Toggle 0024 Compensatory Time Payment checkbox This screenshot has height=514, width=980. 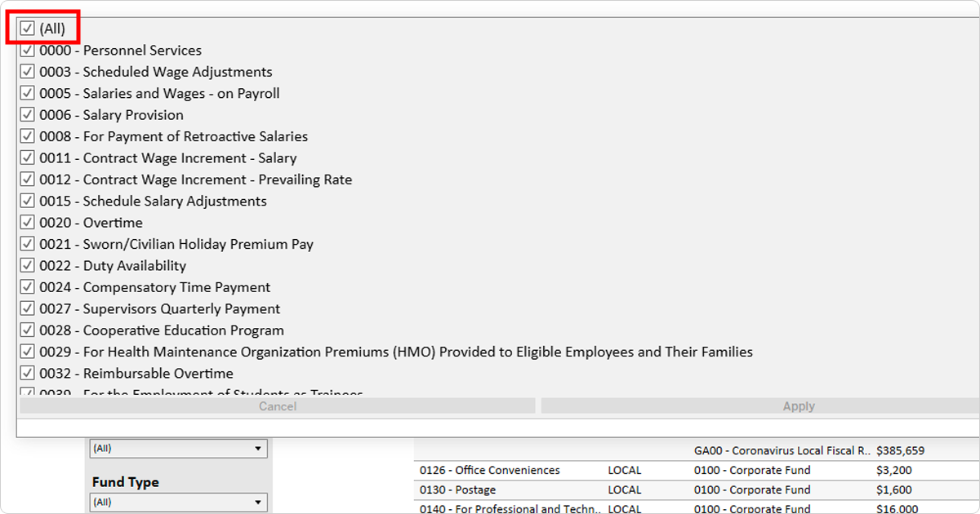(28, 287)
